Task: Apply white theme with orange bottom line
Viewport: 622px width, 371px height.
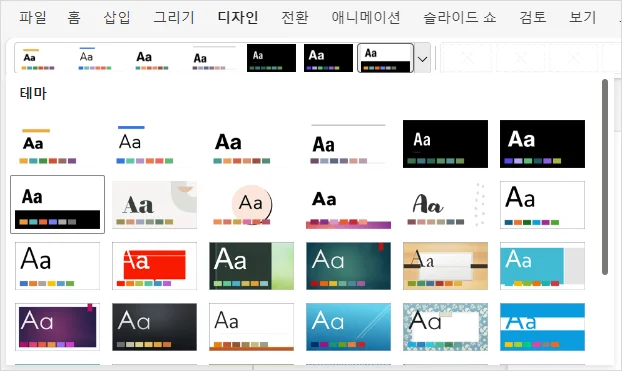Action: point(251,327)
